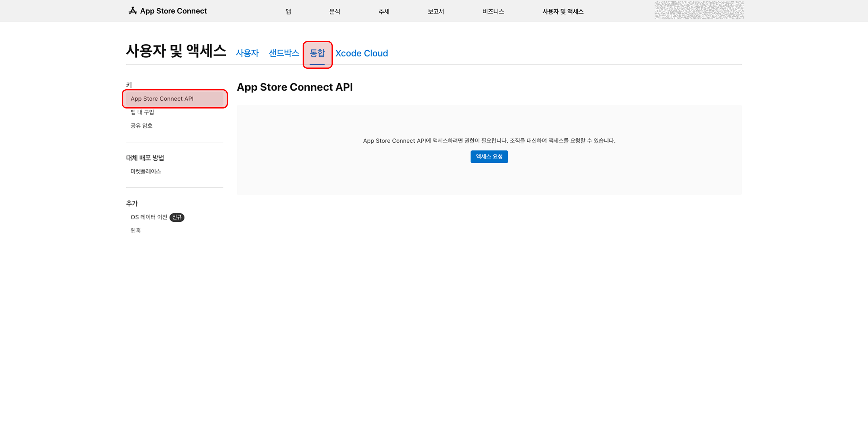Open 앱 내 구입 keys section

tap(142, 112)
